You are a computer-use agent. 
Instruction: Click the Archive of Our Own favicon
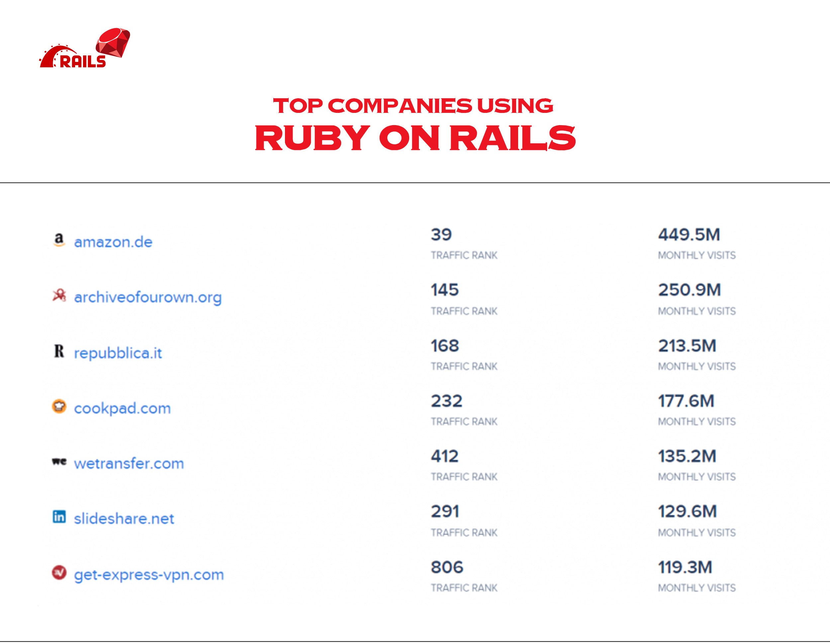pos(59,295)
